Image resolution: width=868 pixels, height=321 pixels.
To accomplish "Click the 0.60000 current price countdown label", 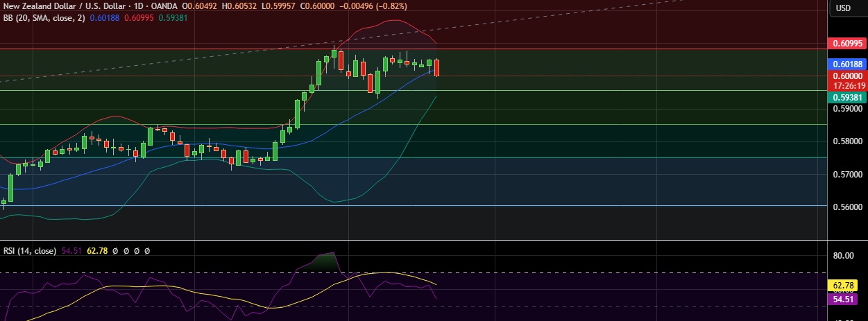I will point(847,80).
